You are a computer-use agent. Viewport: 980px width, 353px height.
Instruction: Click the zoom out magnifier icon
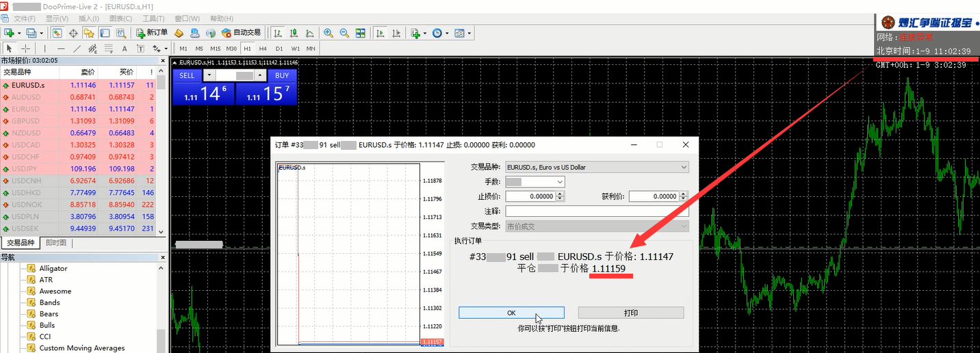pyautogui.click(x=344, y=33)
